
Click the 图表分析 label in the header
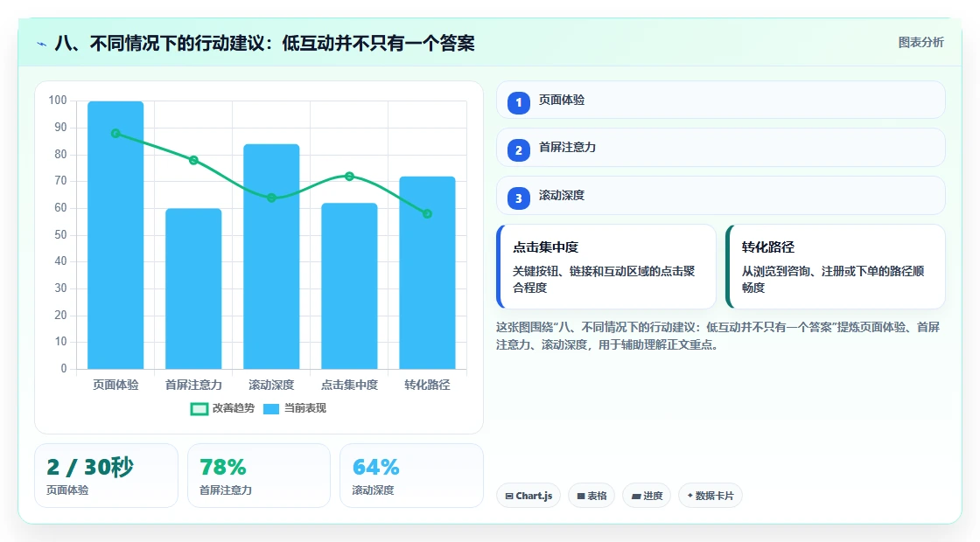(920, 43)
